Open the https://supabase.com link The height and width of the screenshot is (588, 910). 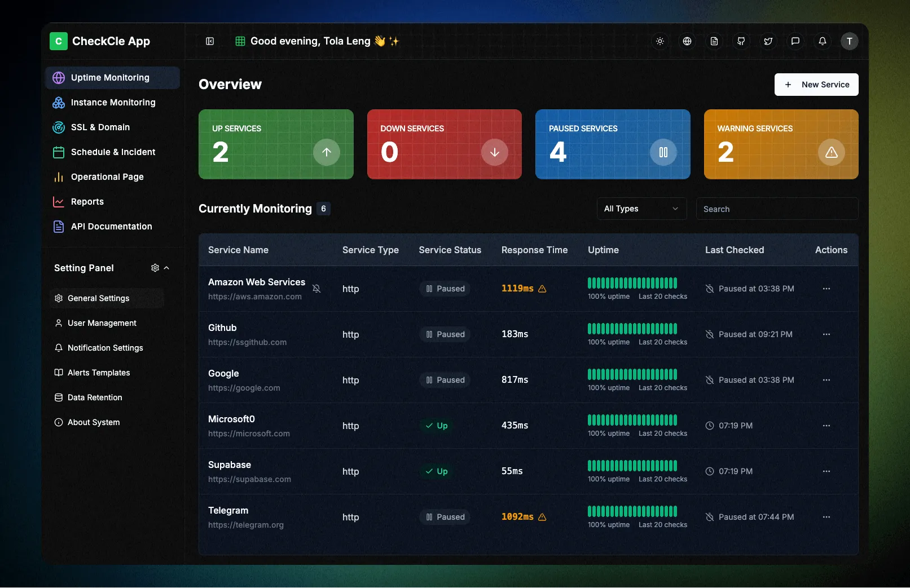[249, 479]
